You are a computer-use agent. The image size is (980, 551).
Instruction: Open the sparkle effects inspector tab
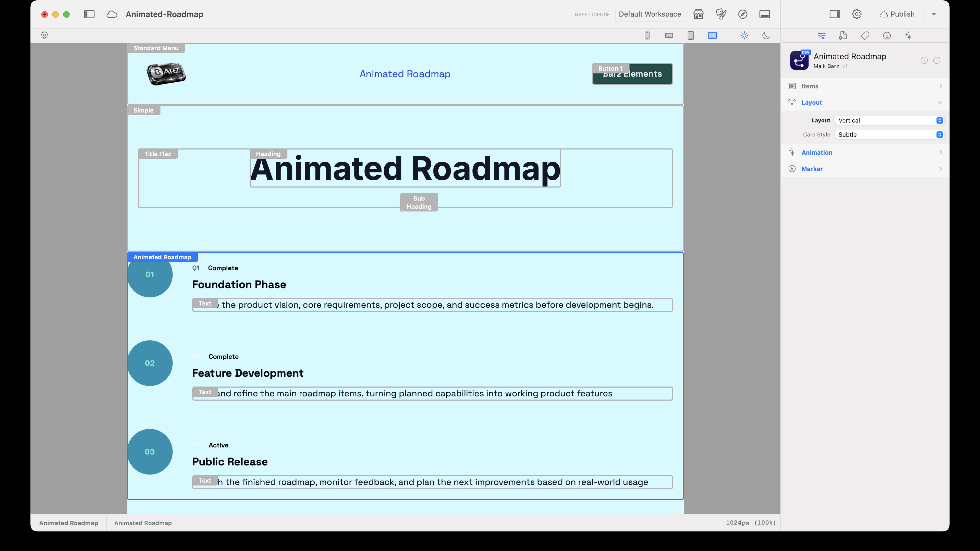(909, 36)
